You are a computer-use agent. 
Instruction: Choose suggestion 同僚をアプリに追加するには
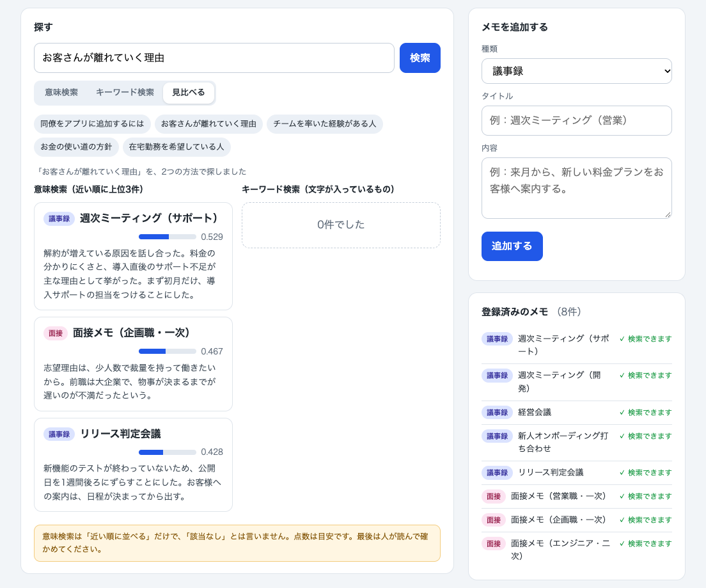[92, 124]
